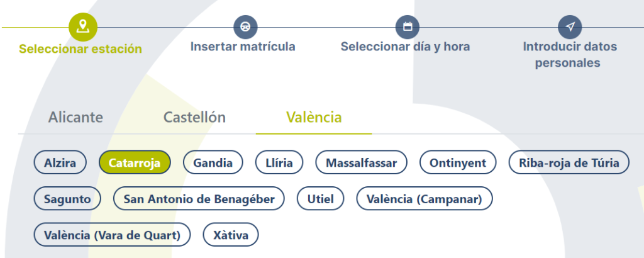Choose the Alzira station
Image resolution: width=644 pixels, height=258 pixels.
60,163
